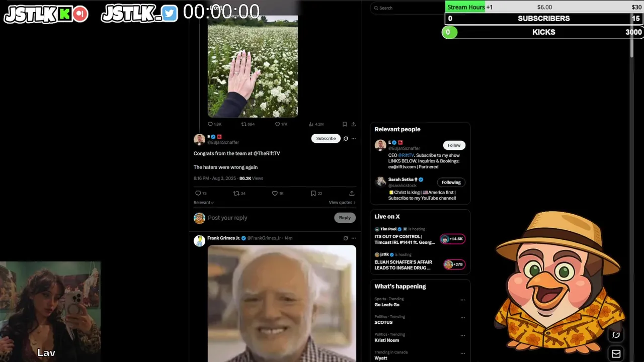Open the messages envelope icon
This screenshot has width=644, height=362.
tap(616, 354)
